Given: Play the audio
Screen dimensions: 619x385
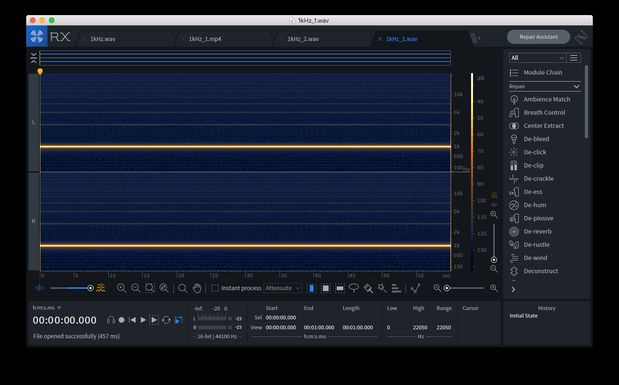Looking at the screenshot, I should coord(143,320).
